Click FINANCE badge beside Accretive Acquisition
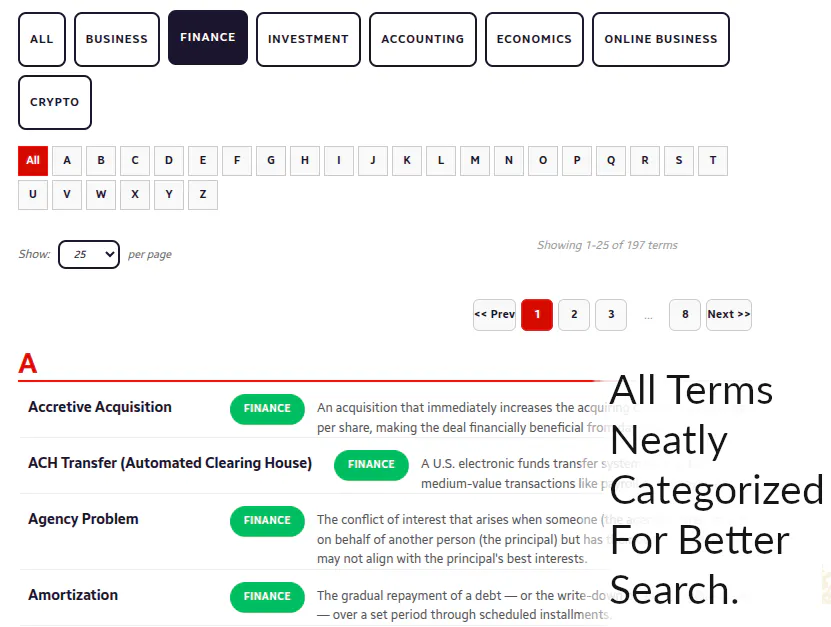 267,409
